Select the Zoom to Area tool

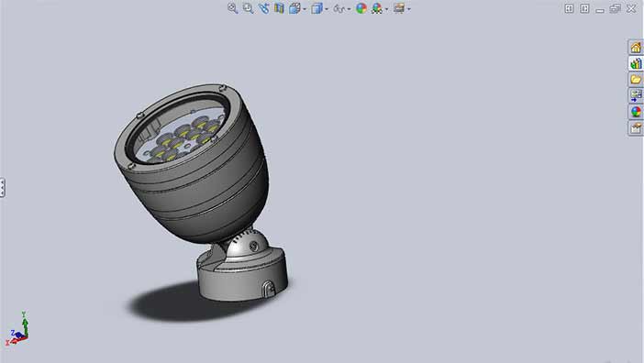248,8
